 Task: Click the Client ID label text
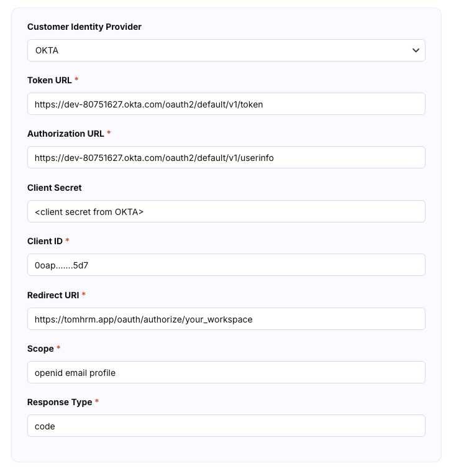click(x=45, y=241)
